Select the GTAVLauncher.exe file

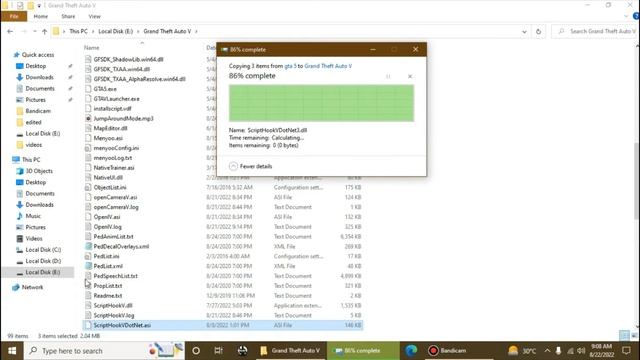(116, 99)
